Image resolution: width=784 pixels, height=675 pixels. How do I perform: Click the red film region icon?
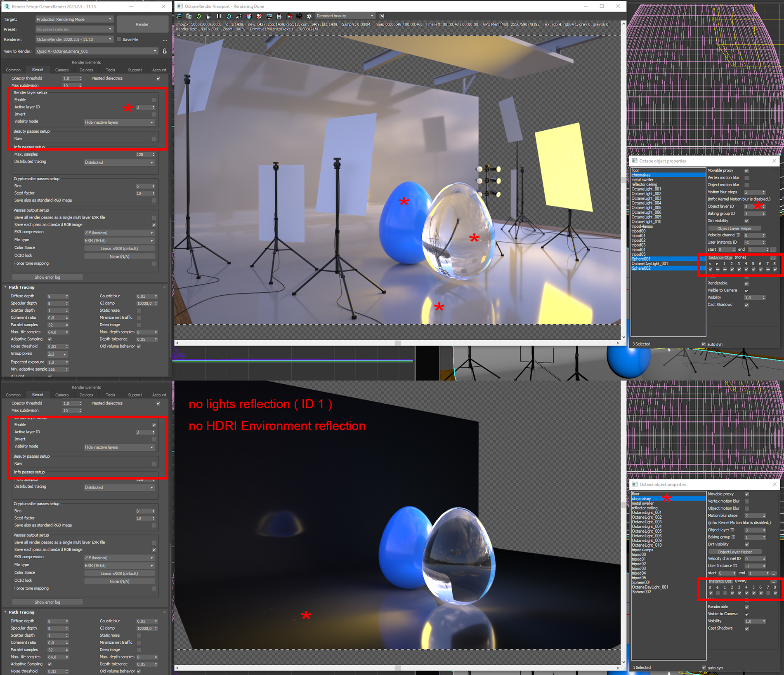(289, 16)
